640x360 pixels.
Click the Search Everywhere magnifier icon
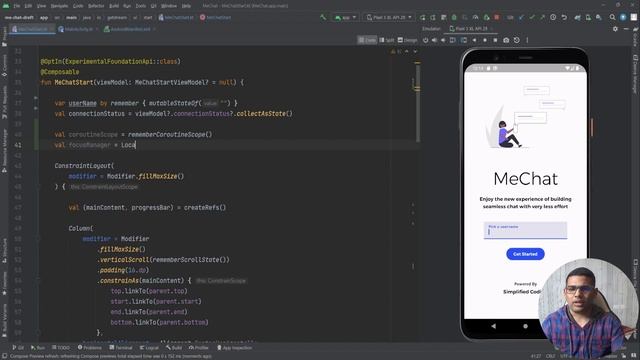coord(612,18)
